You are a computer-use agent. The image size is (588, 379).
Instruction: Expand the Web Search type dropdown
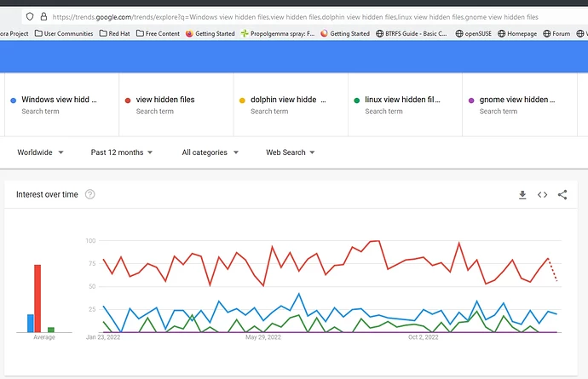[291, 152]
